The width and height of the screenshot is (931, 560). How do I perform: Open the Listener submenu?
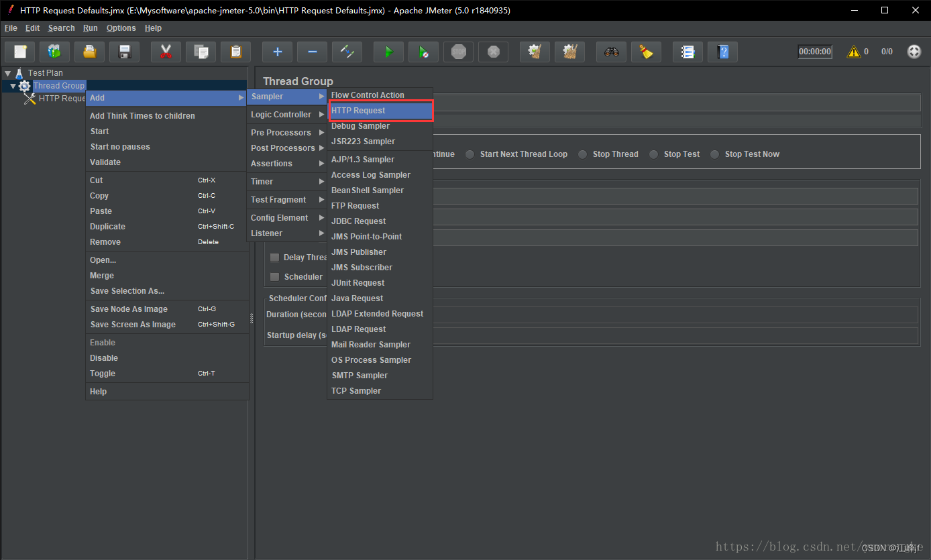coord(287,233)
